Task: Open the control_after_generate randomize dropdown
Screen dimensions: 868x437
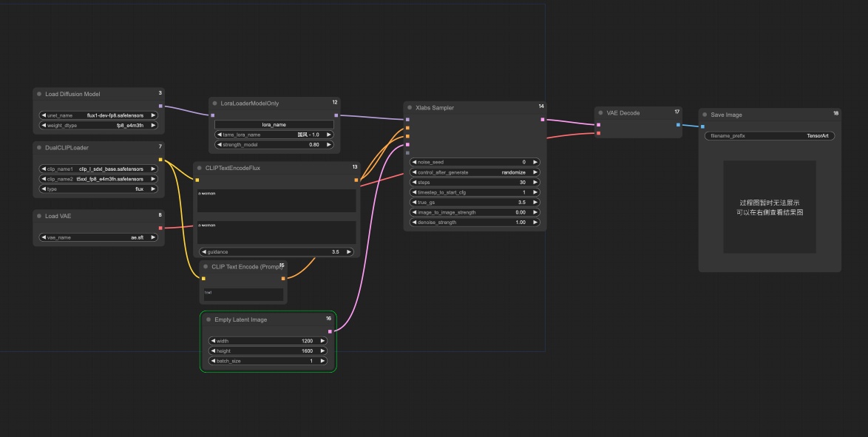Action: click(x=473, y=172)
